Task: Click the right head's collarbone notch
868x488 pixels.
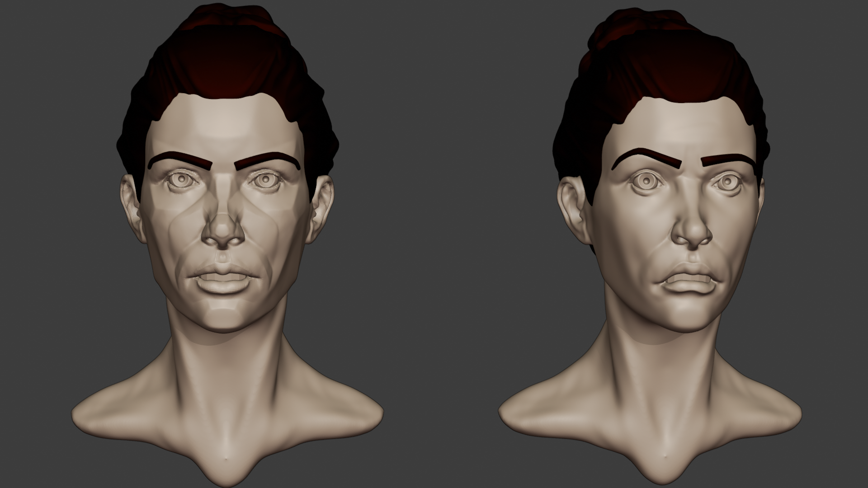Action: pos(665,454)
